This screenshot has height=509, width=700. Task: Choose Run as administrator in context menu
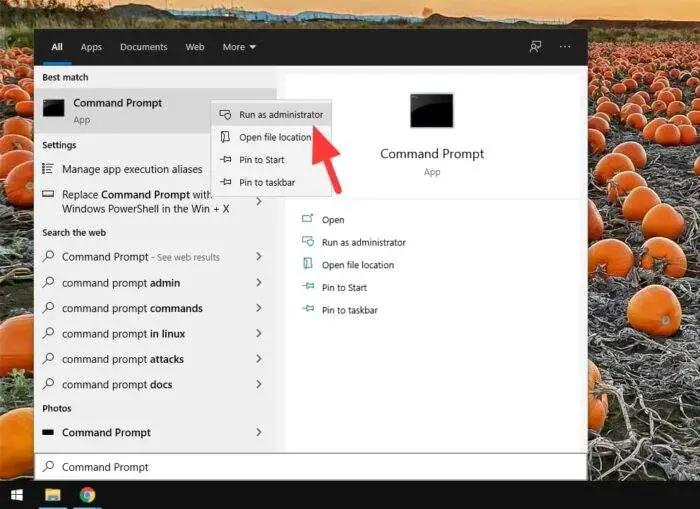(x=271, y=115)
